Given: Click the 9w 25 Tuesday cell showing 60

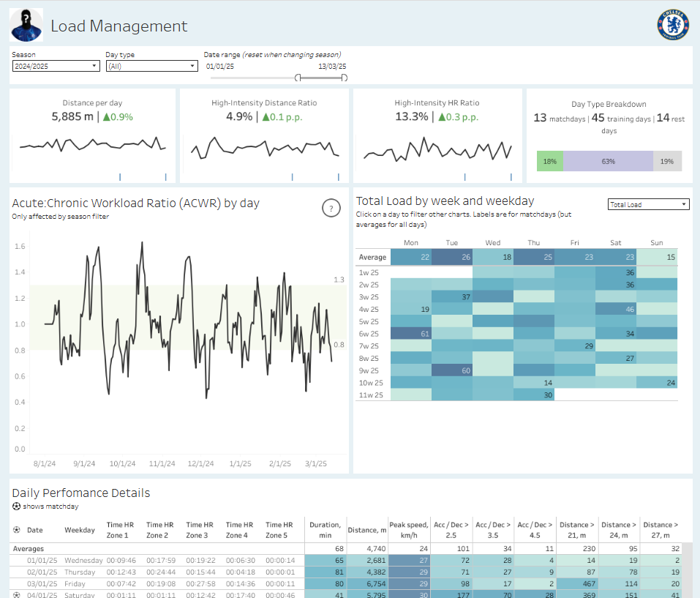Looking at the screenshot, I should [452, 370].
